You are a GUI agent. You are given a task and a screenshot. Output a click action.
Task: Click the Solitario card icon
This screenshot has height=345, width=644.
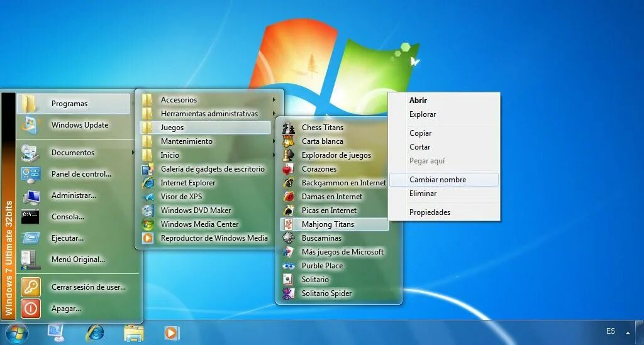click(x=289, y=280)
